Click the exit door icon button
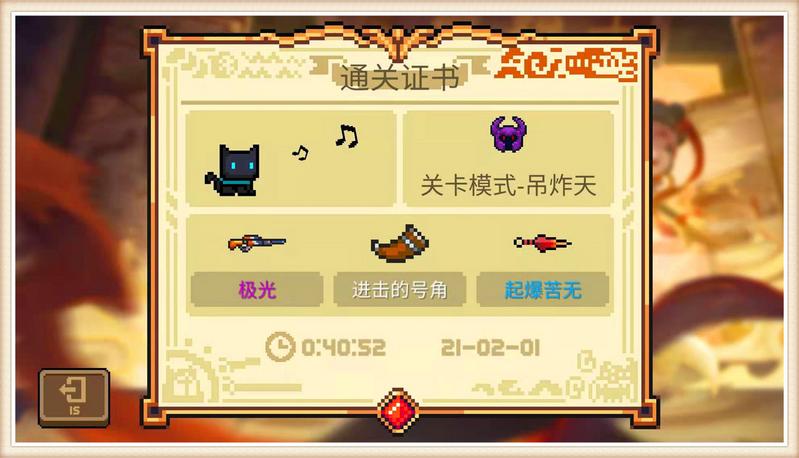The width and height of the screenshot is (799, 458). pos(74,397)
